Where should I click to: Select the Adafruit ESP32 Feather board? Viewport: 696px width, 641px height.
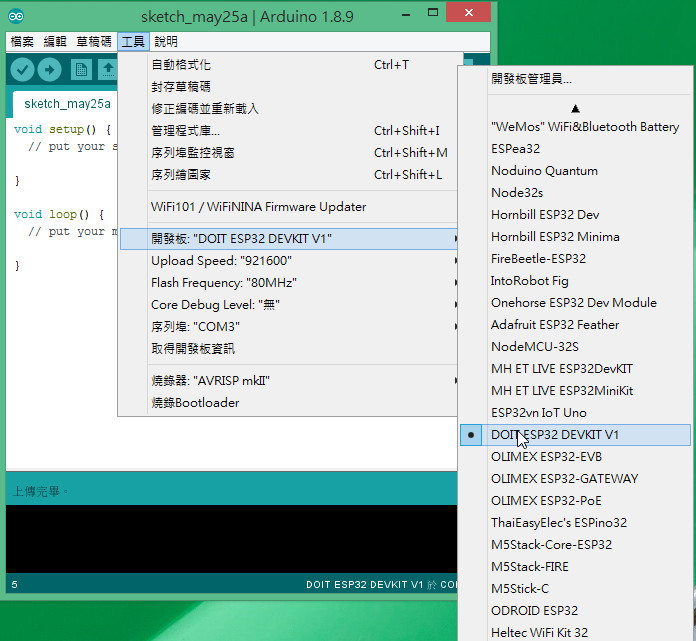click(576, 324)
